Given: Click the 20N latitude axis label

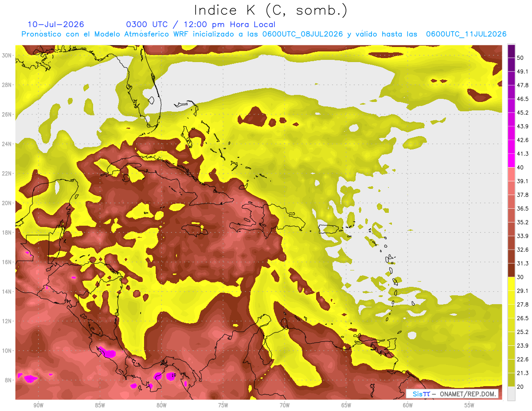Looking at the screenshot, I should coord(8,203).
